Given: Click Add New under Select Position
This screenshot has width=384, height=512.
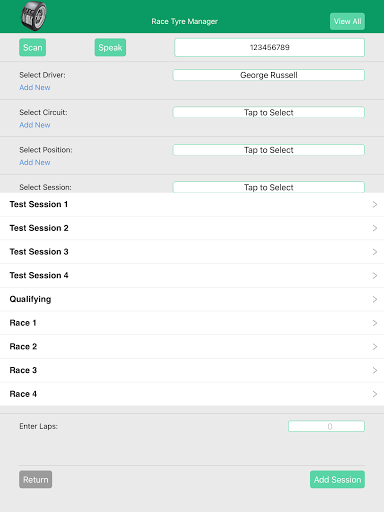Looking at the screenshot, I should (x=35, y=162).
